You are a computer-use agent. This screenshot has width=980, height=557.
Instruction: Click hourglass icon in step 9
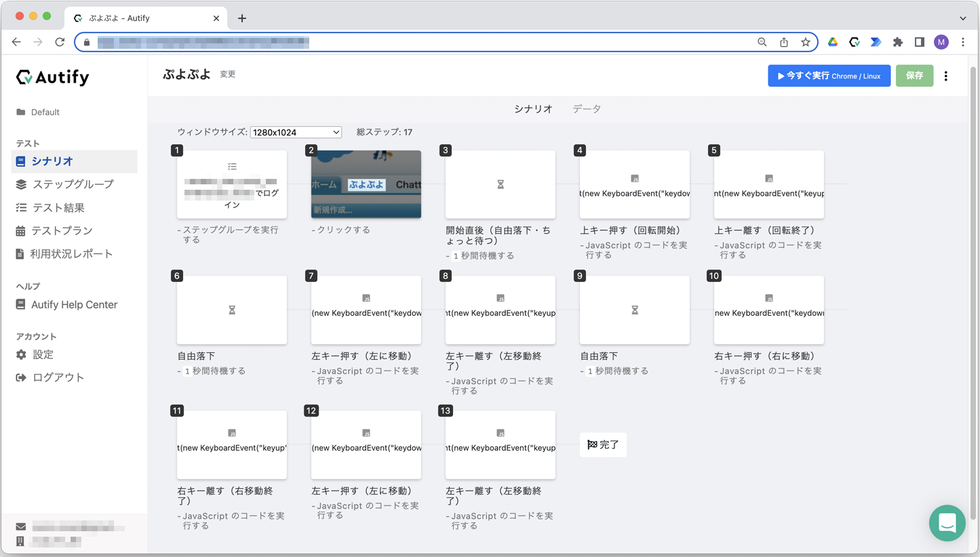[635, 310]
